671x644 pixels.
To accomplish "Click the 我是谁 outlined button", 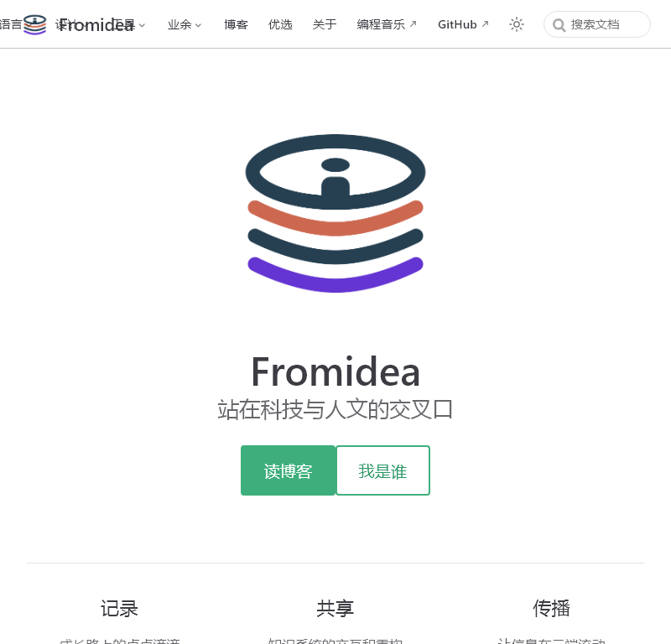I will (382, 470).
